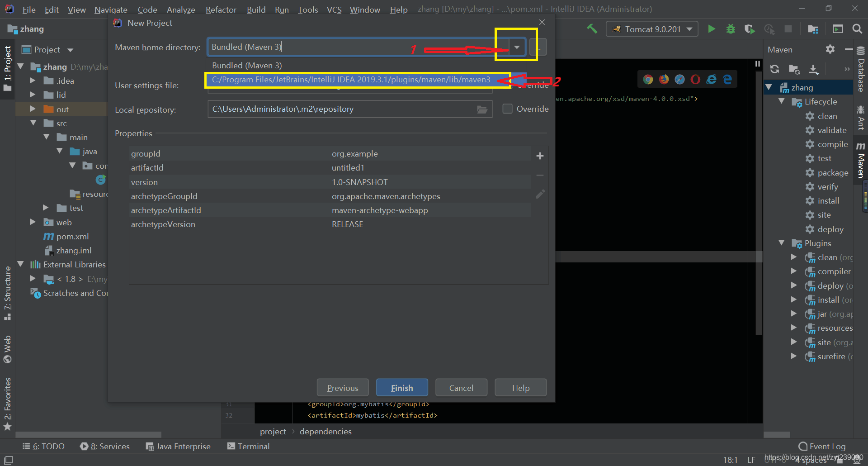The image size is (868, 466).
Task: Click the Previous button
Action: pos(343,388)
